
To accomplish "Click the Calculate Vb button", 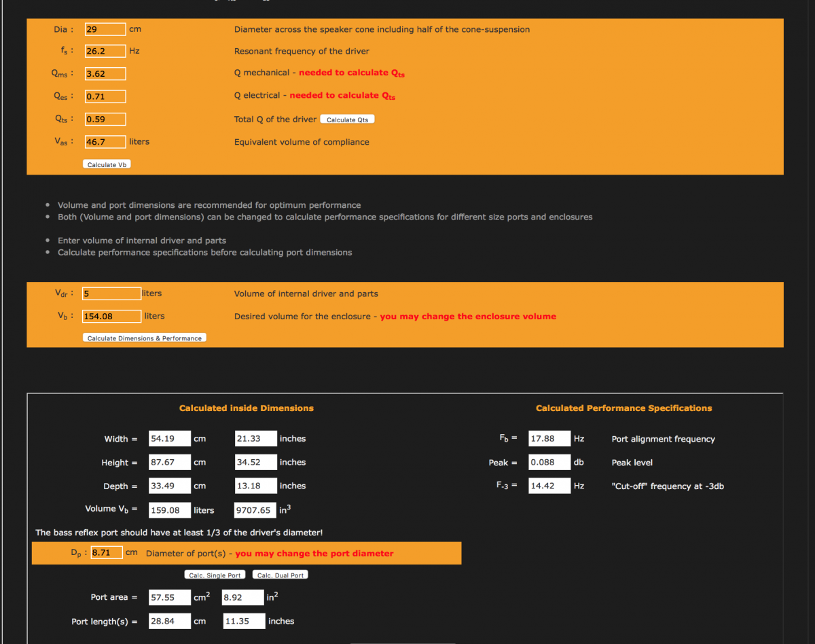I will coord(107,164).
